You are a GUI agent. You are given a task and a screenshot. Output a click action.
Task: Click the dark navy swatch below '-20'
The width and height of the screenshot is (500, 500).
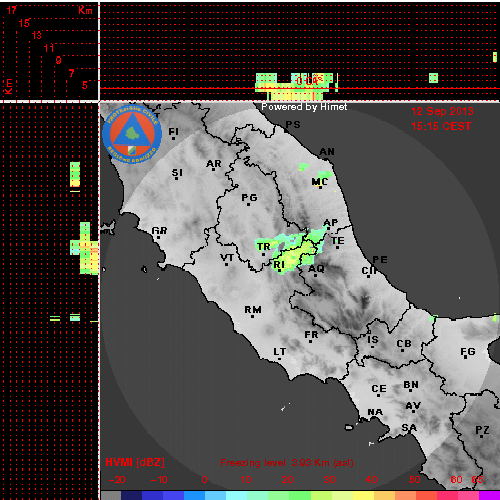pos(132,495)
